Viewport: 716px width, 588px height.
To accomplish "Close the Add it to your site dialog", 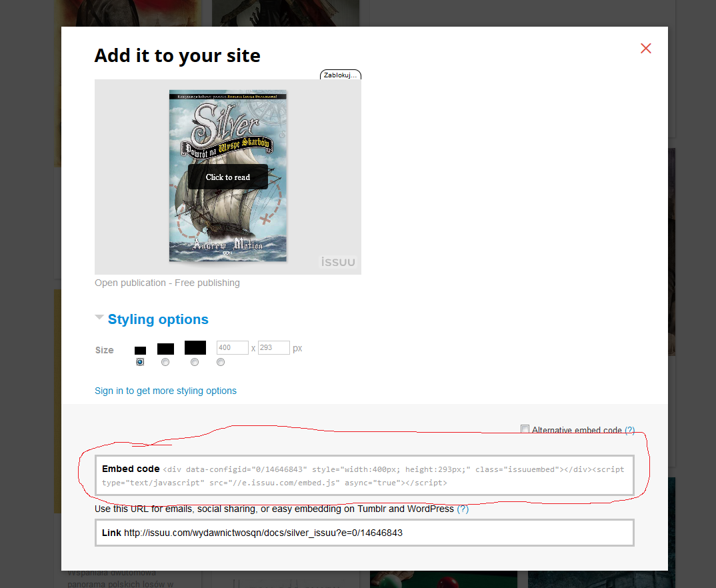I will coord(646,49).
